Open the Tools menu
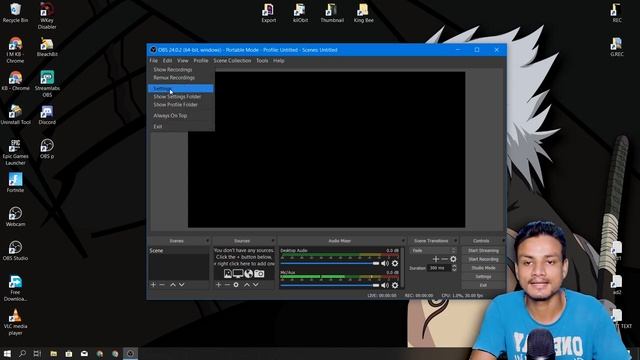640x360 pixels. coord(262,60)
